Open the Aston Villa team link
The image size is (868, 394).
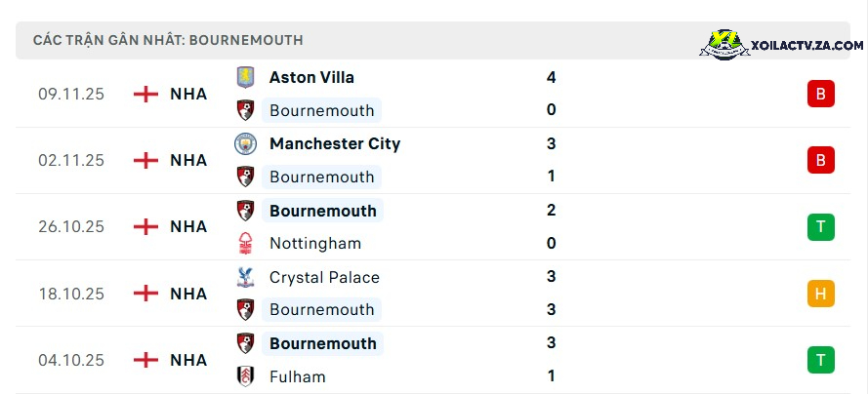(311, 77)
